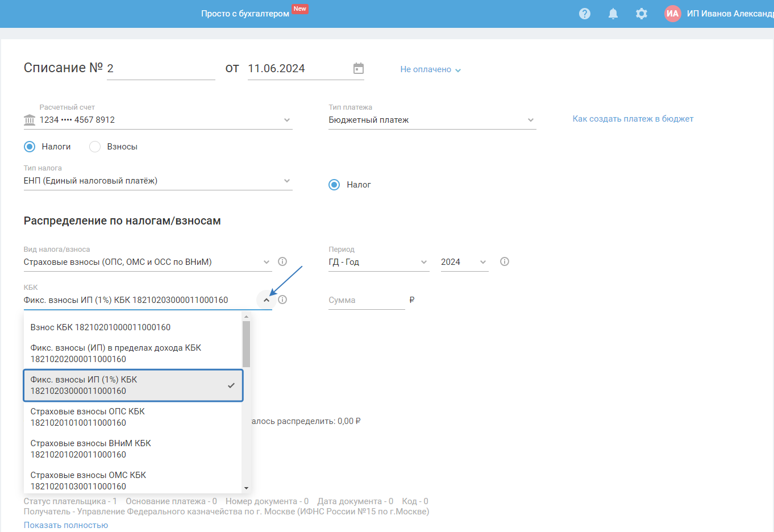Click the КБК list scrollbar thumb

pyautogui.click(x=246, y=344)
